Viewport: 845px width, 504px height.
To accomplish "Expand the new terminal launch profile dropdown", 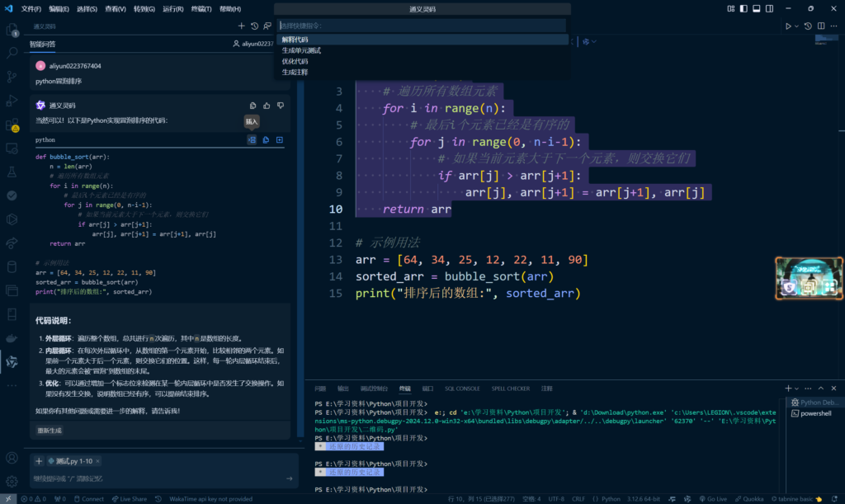I will (x=798, y=388).
